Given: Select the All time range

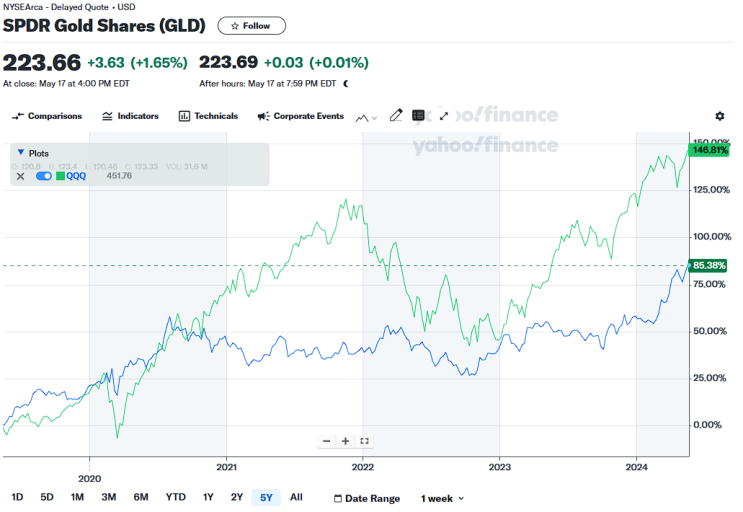Looking at the screenshot, I should tap(296, 497).
